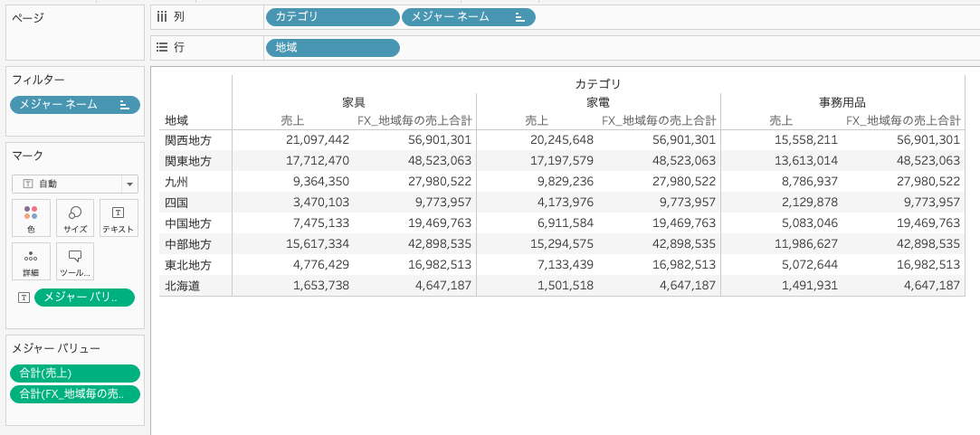Open the 色 (Color) mark card
Viewport: 980px width, 435px height.
pyautogui.click(x=31, y=218)
